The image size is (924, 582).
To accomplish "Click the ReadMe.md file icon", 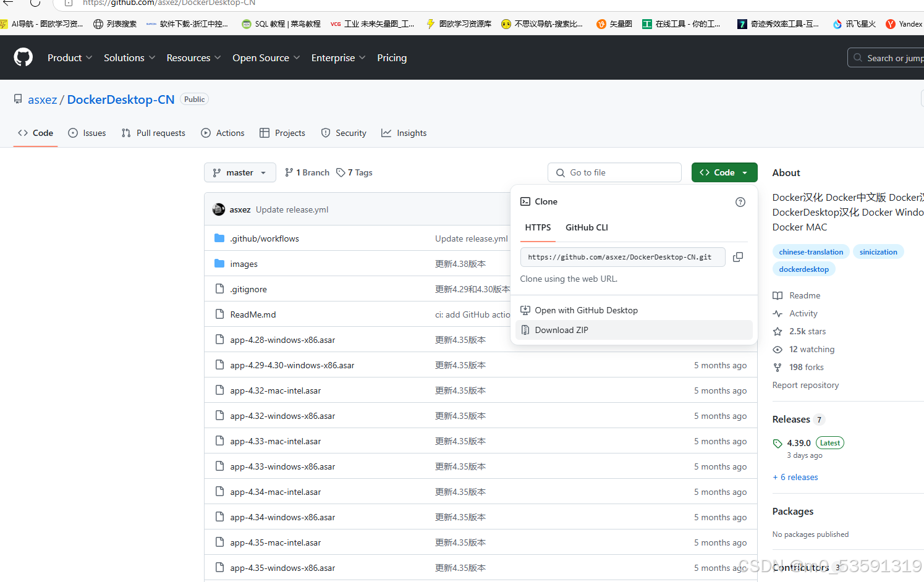I will 219,314.
